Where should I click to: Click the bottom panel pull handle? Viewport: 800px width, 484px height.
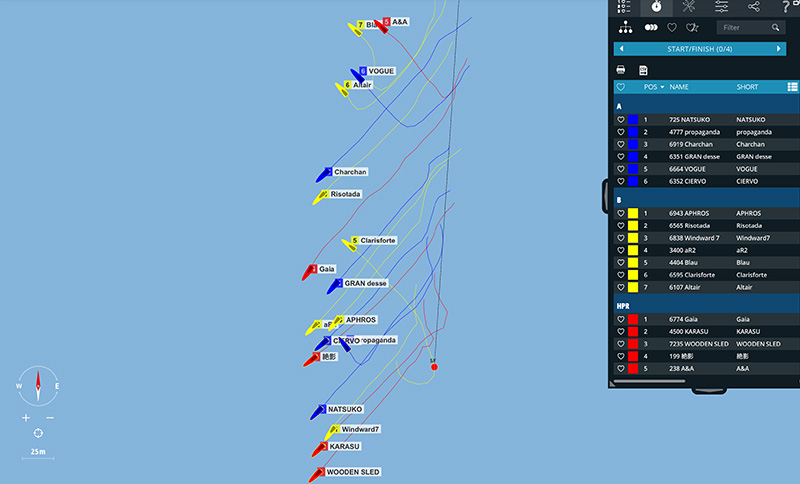click(709, 391)
